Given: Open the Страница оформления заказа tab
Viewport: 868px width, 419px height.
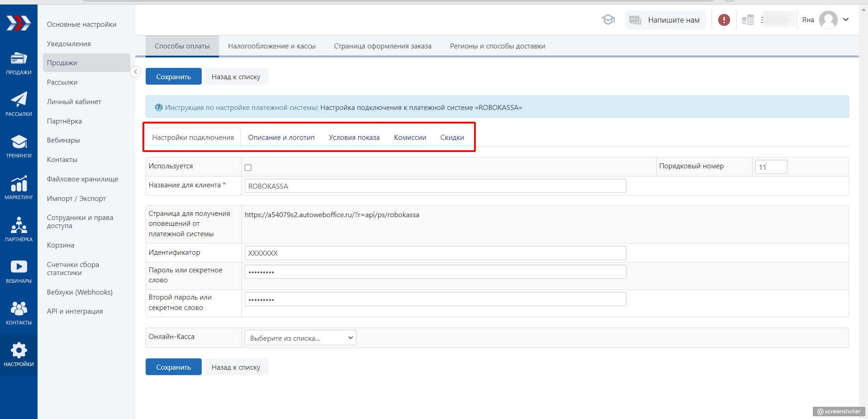Looking at the screenshot, I should [383, 46].
